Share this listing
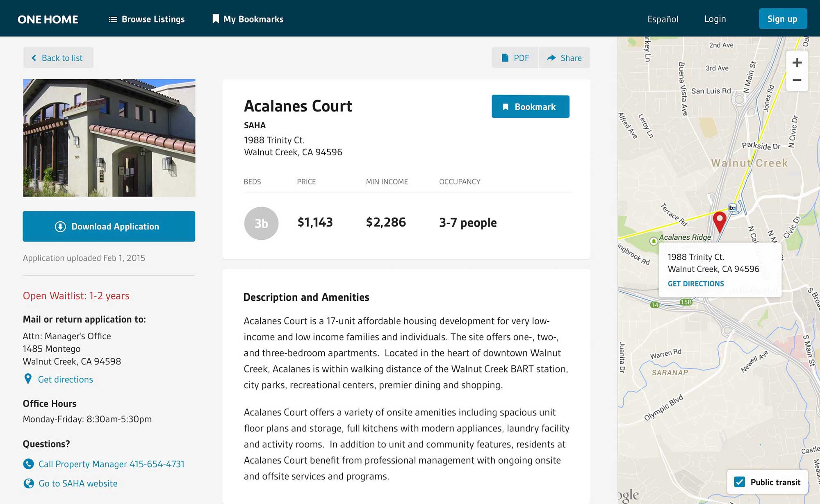This screenshot has width=820, height=504. (x=565, y=58)
